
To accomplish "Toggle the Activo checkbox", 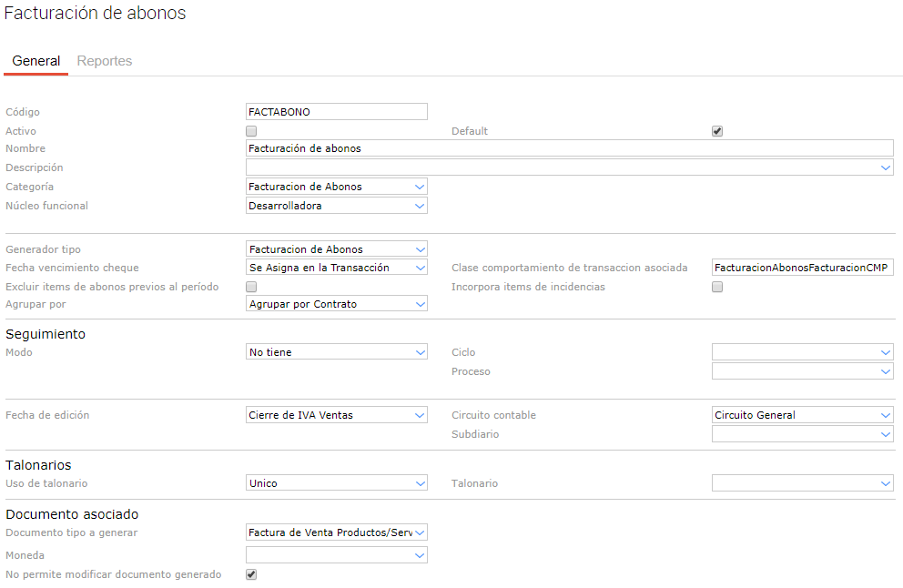I will point(251,131).
